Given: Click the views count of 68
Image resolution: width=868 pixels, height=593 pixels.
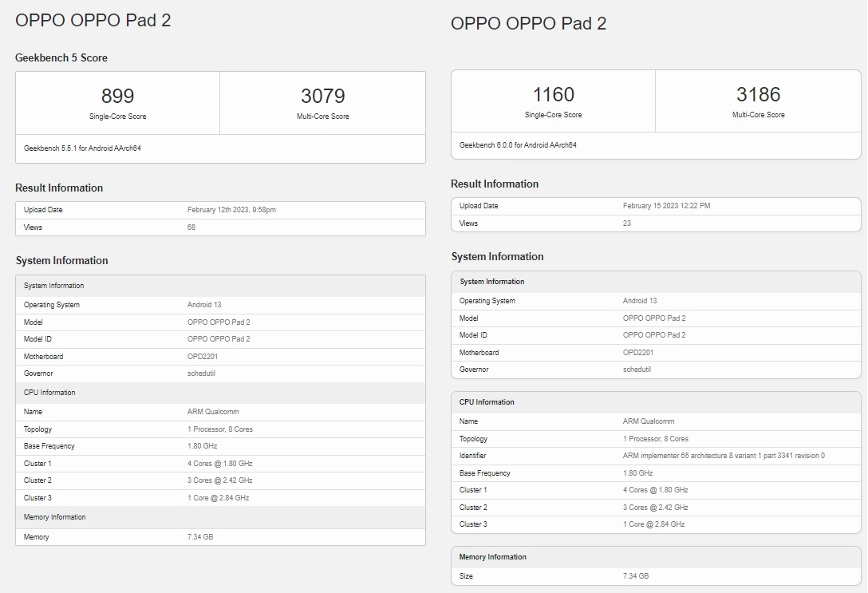Looking at the screenshot, I should pyautogui.click(x=191, y=227).
